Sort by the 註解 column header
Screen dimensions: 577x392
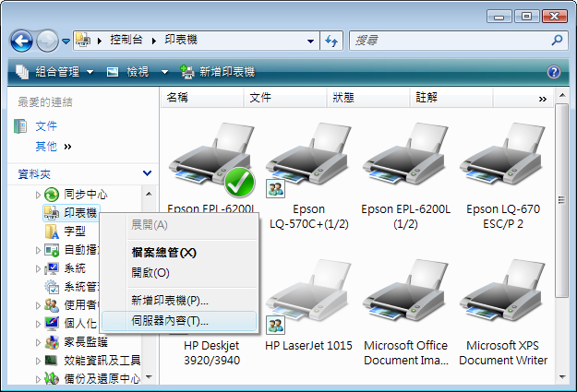click(x=451, y=98)
